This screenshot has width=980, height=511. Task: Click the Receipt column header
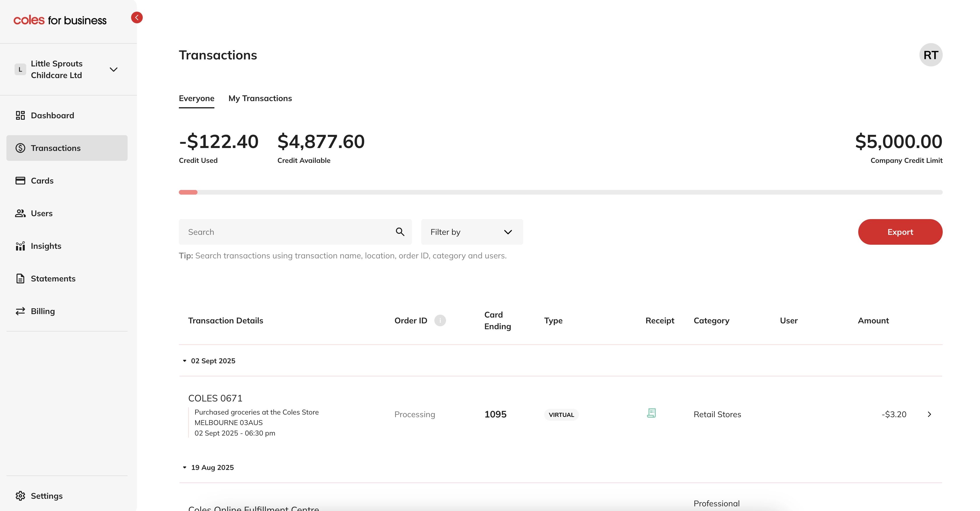coord(660,320)
